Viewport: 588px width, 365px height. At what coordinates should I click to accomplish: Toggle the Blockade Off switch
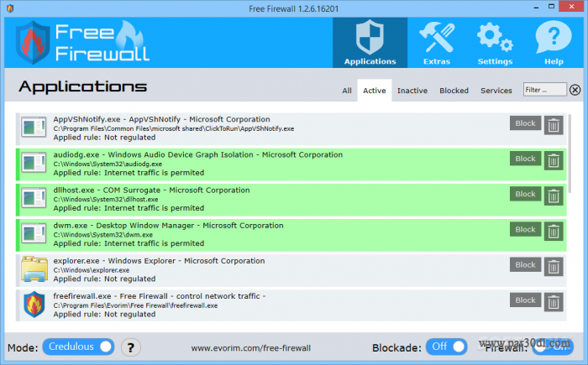(x=447, y=347)
